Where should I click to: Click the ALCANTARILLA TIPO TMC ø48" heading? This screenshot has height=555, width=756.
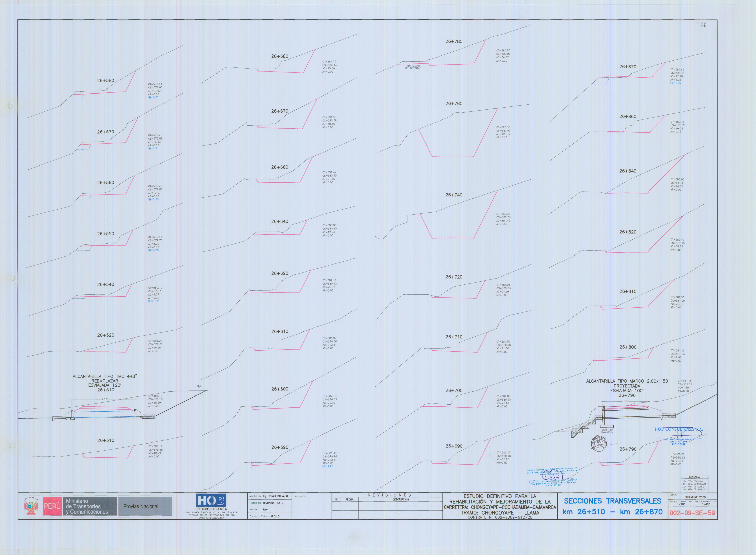tap(105, 376)
